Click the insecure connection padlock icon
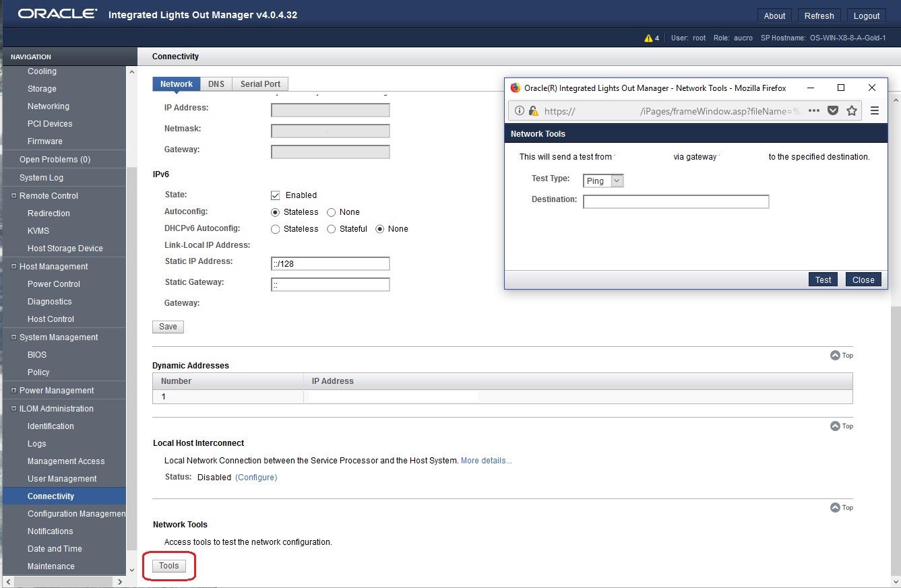 click(x=533, y=111)
